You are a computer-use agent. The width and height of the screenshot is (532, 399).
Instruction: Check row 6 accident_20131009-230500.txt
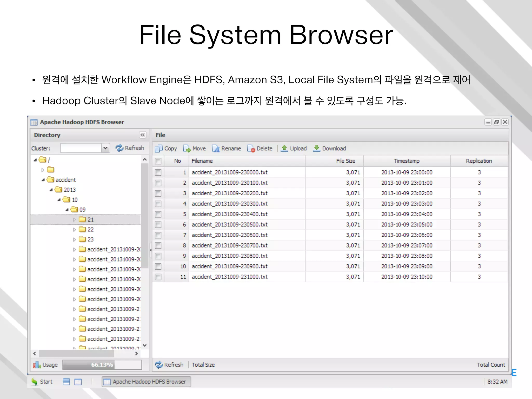click(x=158, y=225)
